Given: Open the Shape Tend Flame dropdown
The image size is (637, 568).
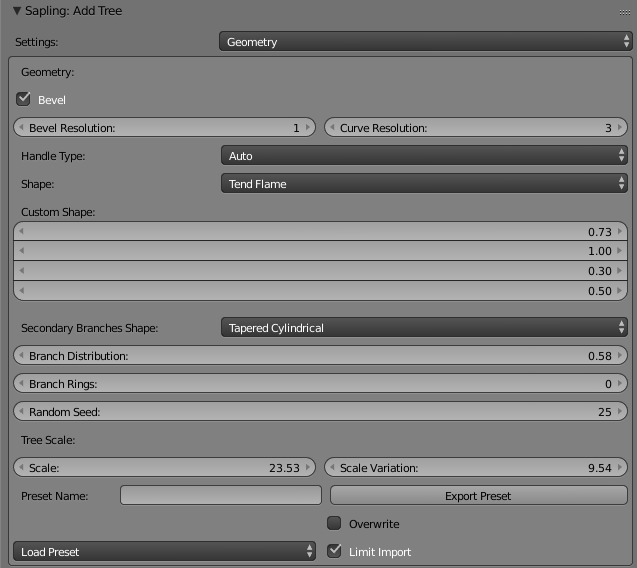Looking at the screenshot, I should point(425,184).
